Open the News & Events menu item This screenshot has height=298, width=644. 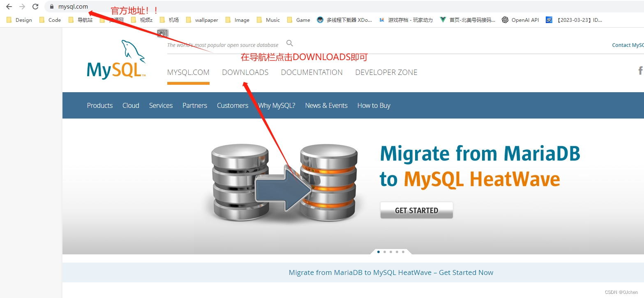326,105
